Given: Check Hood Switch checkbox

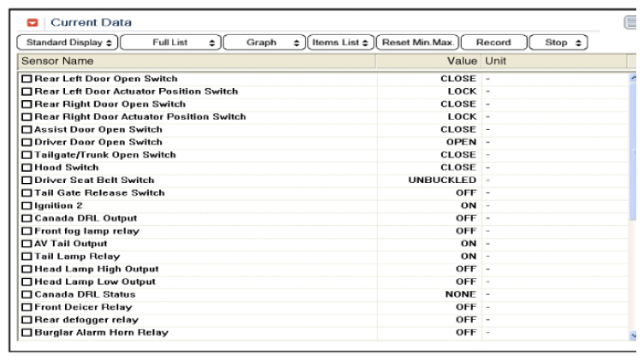Looking at the screenshot, I should (27, 168).
